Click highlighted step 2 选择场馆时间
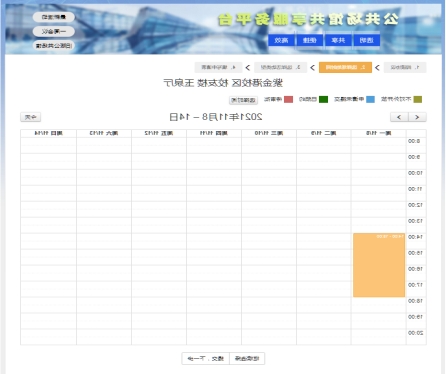 [345, 67]
